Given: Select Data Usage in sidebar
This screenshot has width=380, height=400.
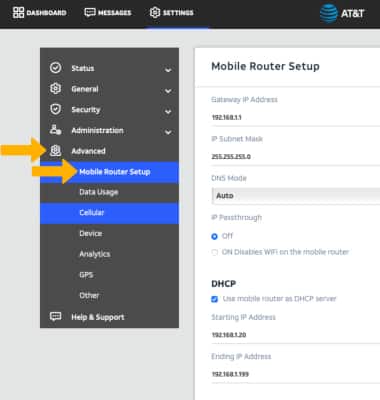Looking at the screenshot, I should click(110, 192).
